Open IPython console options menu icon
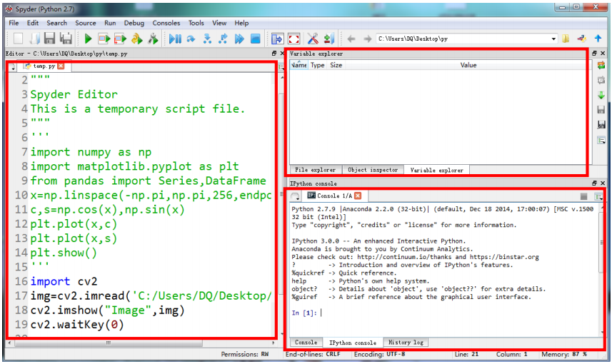612x364 pixels. tap(598, 196)
